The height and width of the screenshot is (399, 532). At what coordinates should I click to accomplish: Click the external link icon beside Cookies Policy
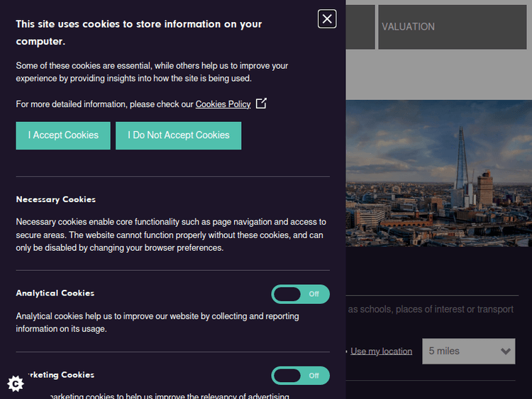[261, 103]
